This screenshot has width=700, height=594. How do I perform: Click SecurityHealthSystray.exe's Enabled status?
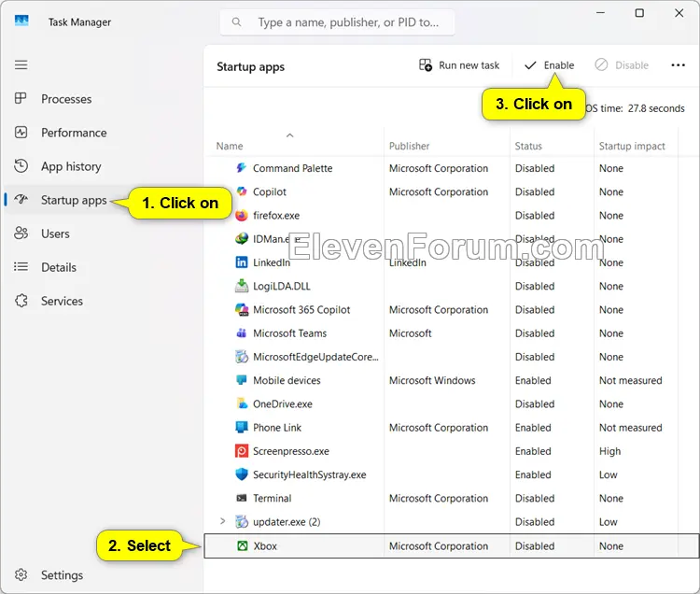(x=533, y=474)
